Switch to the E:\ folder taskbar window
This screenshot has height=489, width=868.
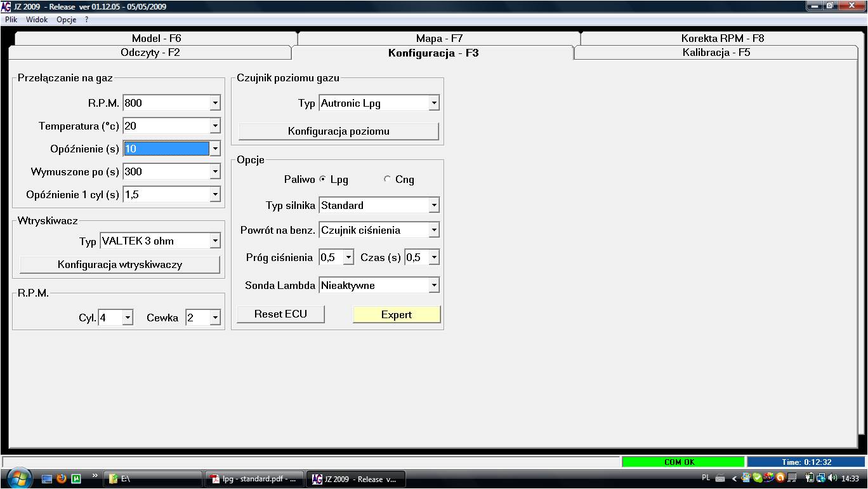tap(154, 479)
